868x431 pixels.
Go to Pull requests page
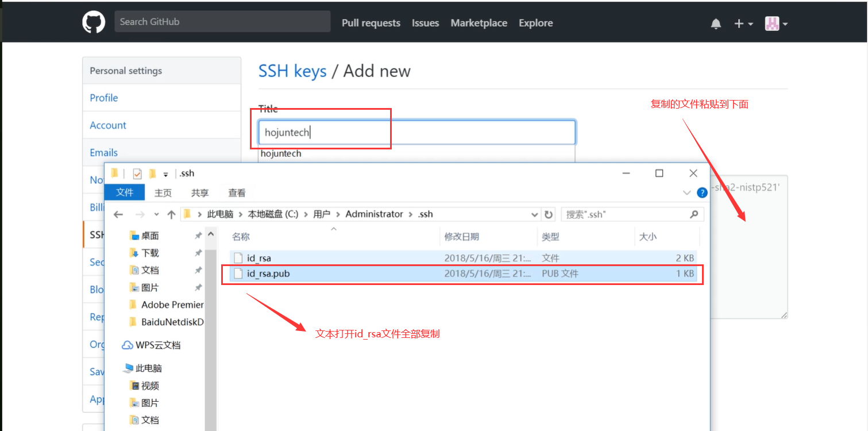pyautogui.click(x=371, y=23)
